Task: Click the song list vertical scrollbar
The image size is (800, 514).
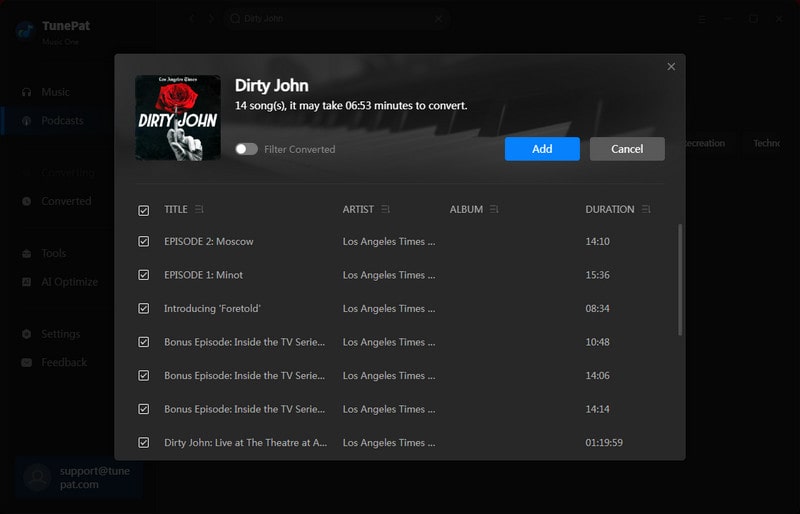Action: click(681, 280)
